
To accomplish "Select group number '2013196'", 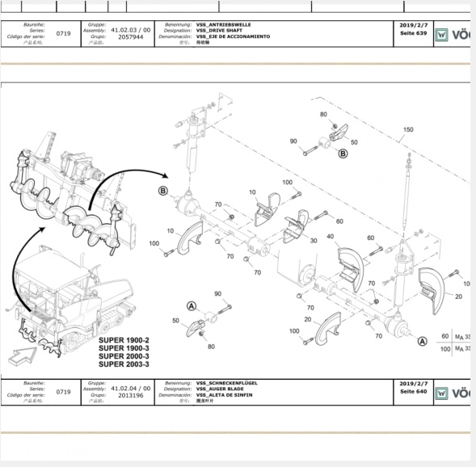I will [131, 395].
